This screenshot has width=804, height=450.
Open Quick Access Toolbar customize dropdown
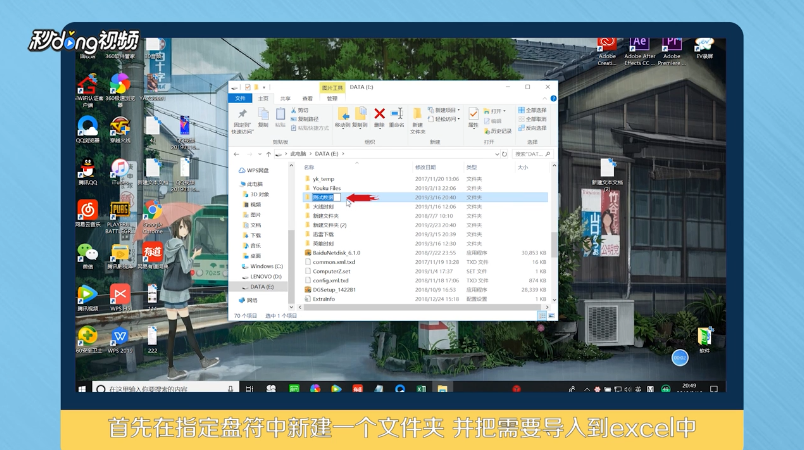264,87
